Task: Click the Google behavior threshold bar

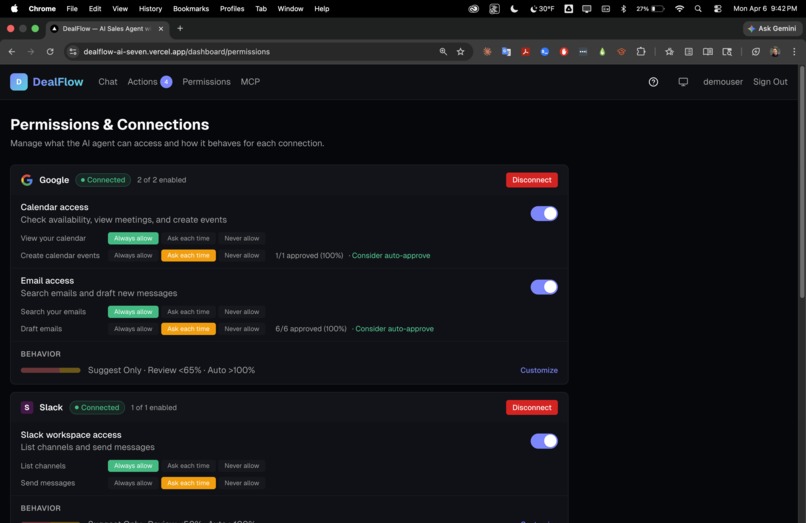Action: tap(50, 370)
